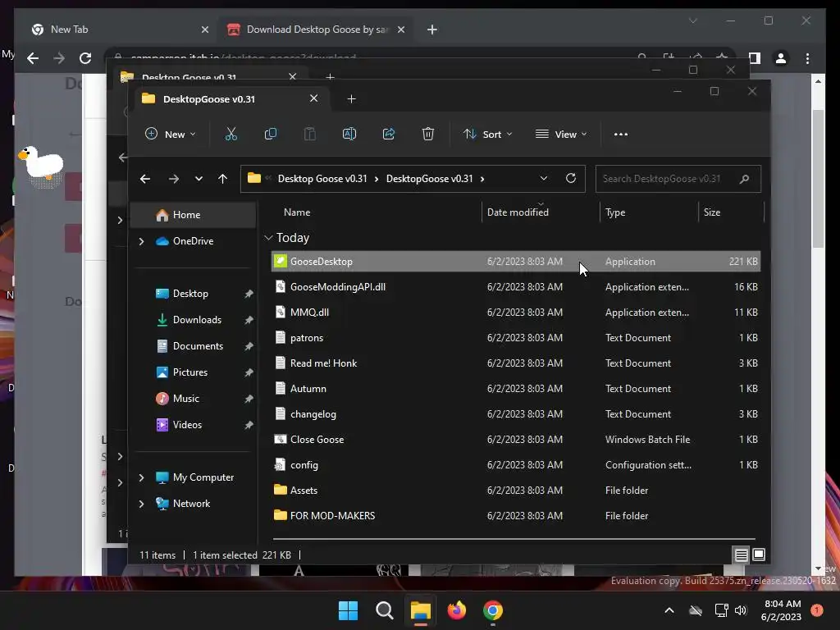
Task: Open Downloads in navigation pane
Action: 194,320
